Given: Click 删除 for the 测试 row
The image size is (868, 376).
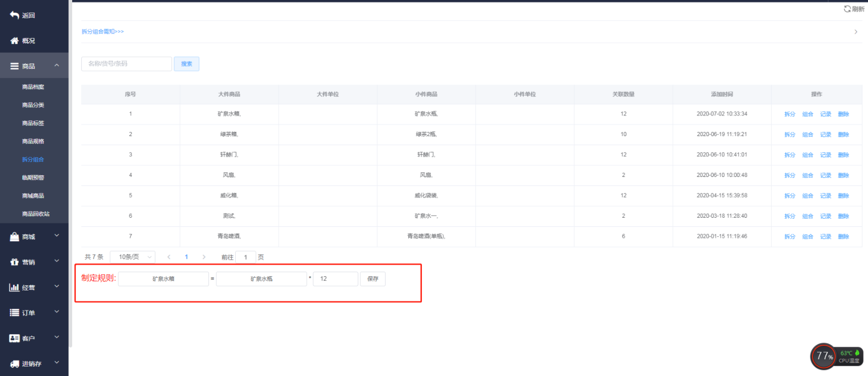Looking at the screenshot, I should click(844, 216).
